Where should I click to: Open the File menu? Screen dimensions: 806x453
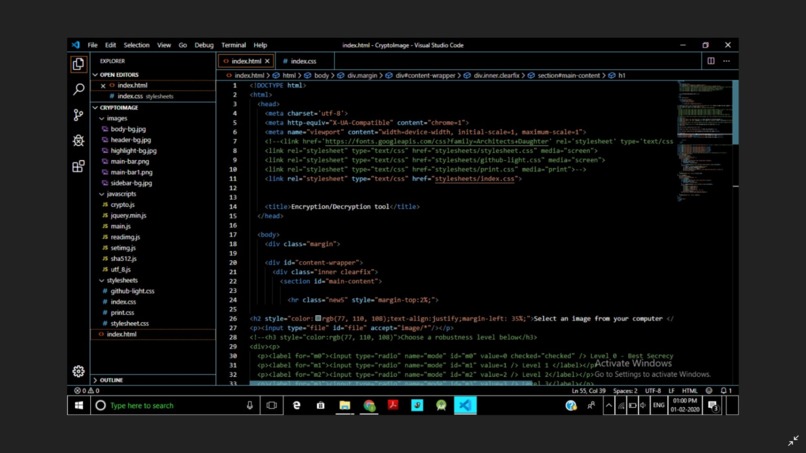click(93, 45)
